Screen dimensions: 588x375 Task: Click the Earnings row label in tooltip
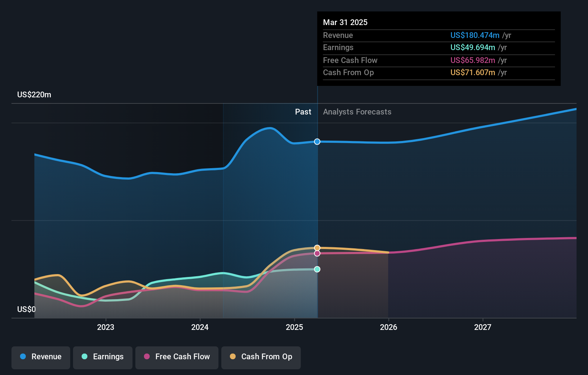pyautogui.click(x=338, y=48)
